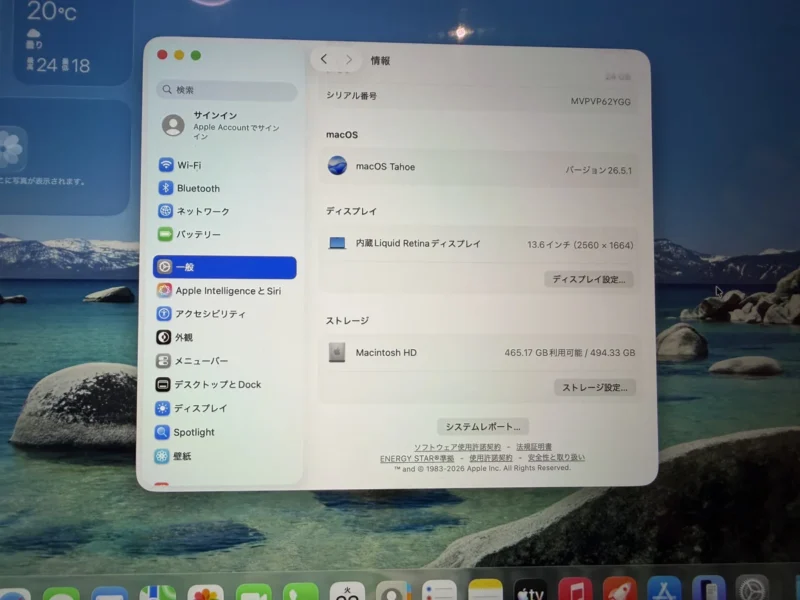Click the 検索 search field
This screenshot has width=800, height=600.
click(227, 90)
